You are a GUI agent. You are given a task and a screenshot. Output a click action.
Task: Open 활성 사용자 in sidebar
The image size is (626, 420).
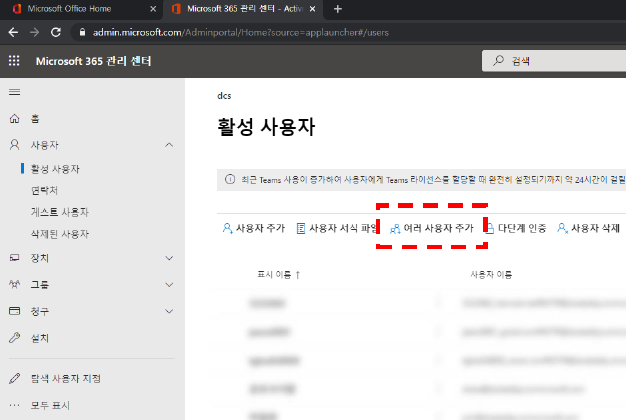point(55,169)
